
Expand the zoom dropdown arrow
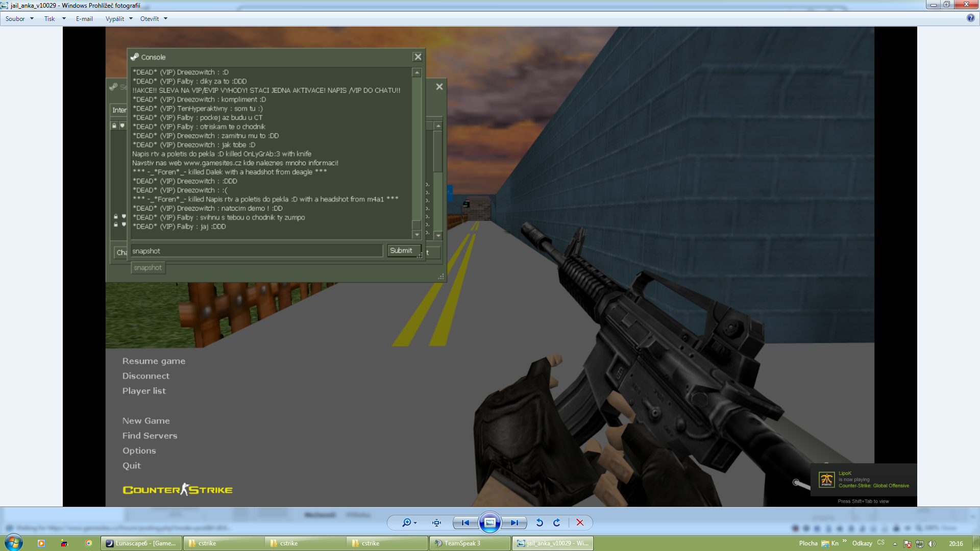coord(415,523)
